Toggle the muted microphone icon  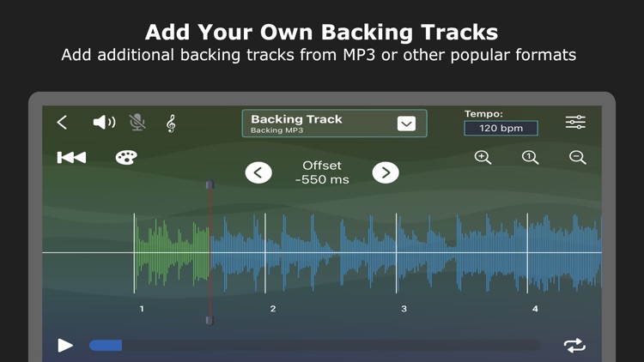coord(137,123)
